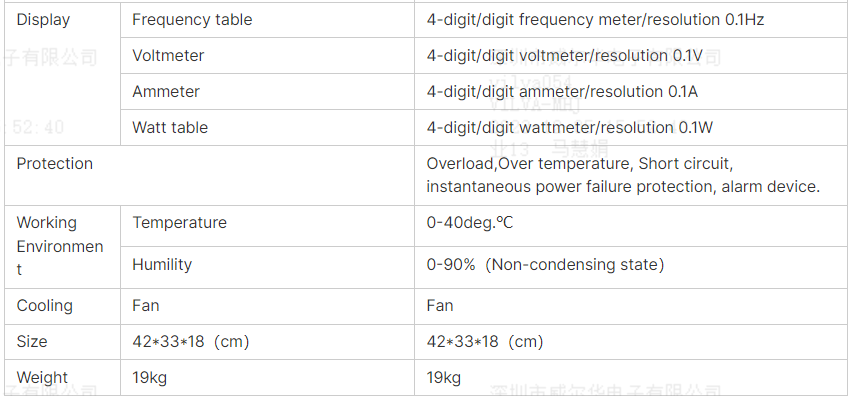Click the Weight row heading
The width and height of the screenshot is (852, 396).
pos(42,377)
